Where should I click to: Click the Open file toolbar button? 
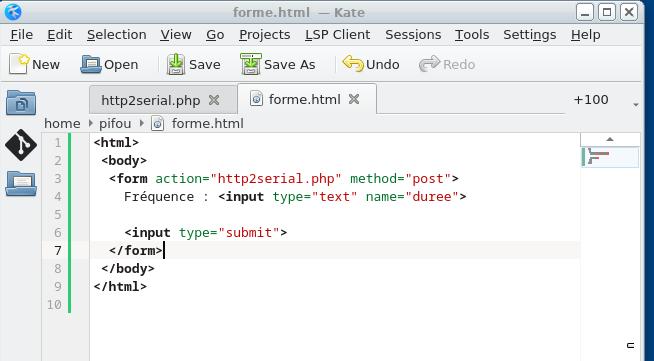point(109,65)
